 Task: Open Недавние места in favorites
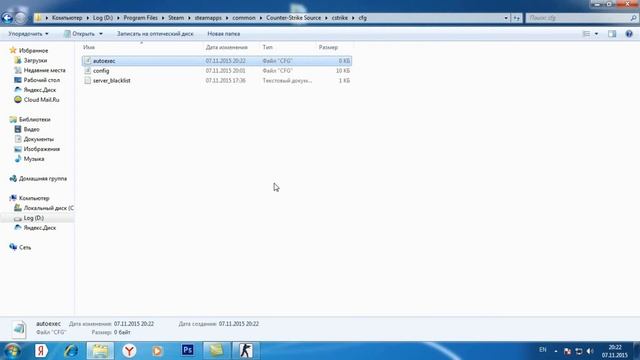click(x=44, y=70)
